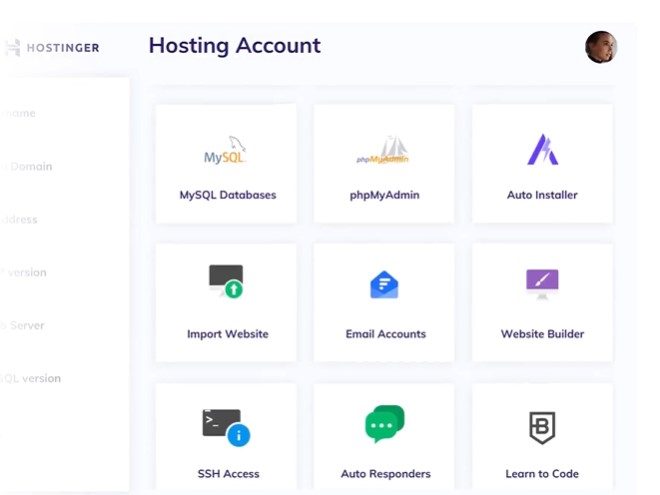Select the faded 'name' sidebar entry
This screenshot has height=495, width=660.
click(18, 114)
